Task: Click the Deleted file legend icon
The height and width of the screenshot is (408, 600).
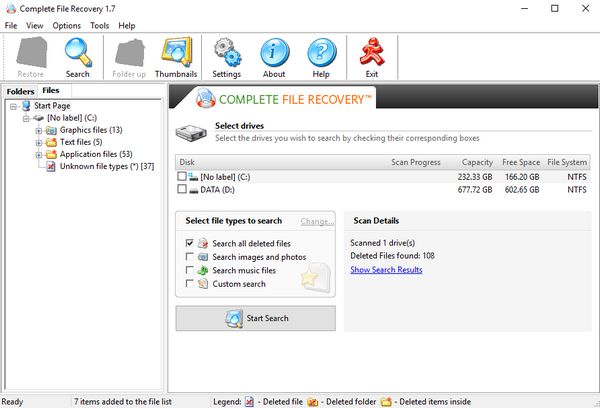Action: (x=249, y=401)
